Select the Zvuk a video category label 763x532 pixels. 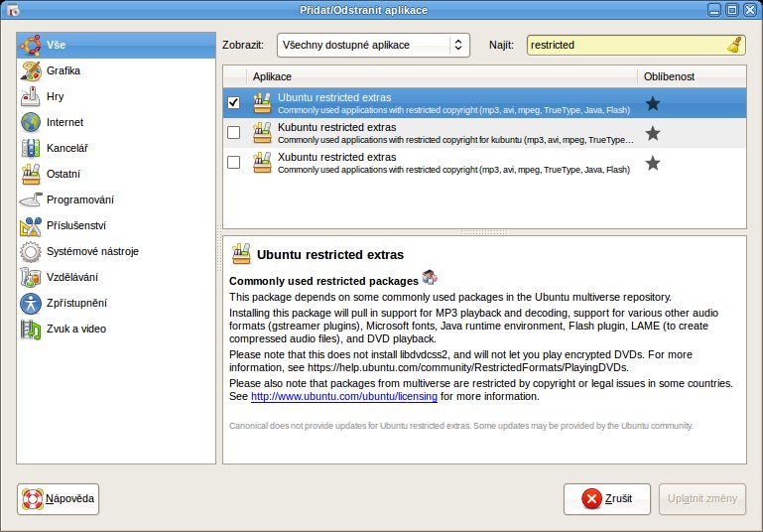[x=76, y=330]
